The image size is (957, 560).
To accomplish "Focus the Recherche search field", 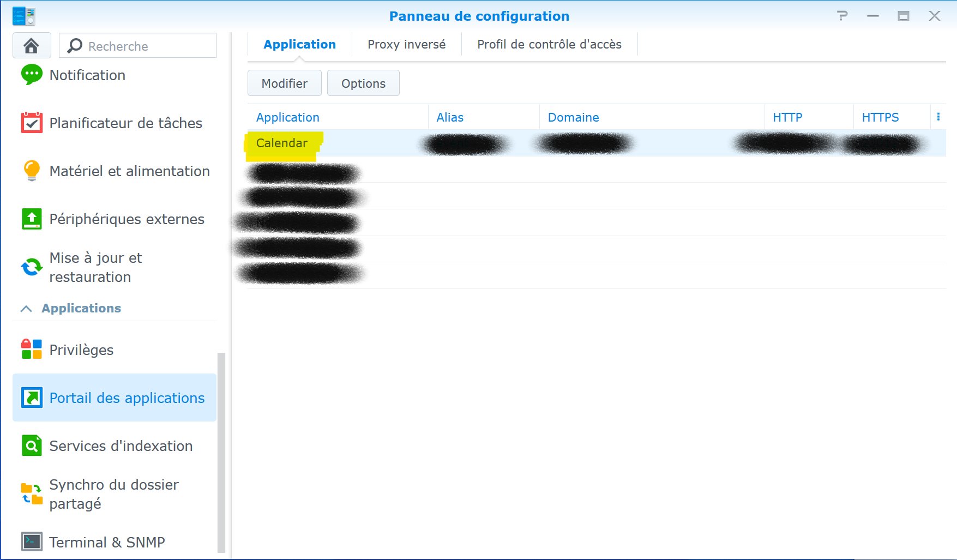I will coord(137,46).
